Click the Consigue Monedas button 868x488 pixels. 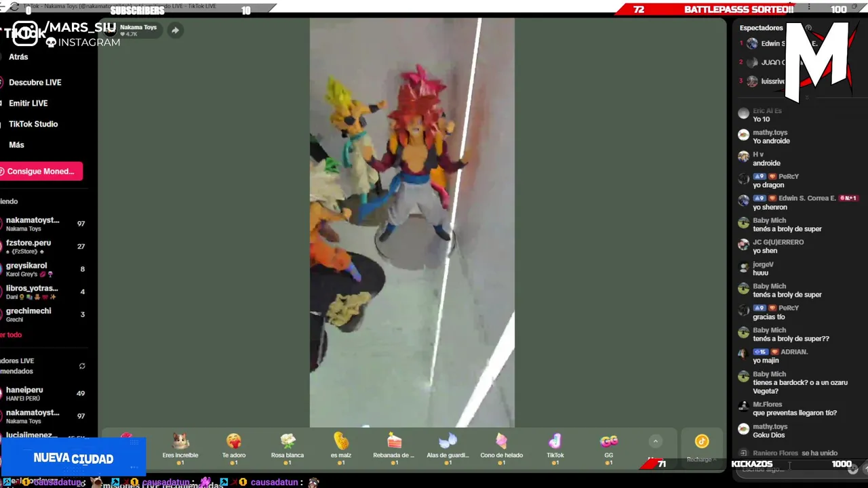pyautogui.click(x=41, y=171)
